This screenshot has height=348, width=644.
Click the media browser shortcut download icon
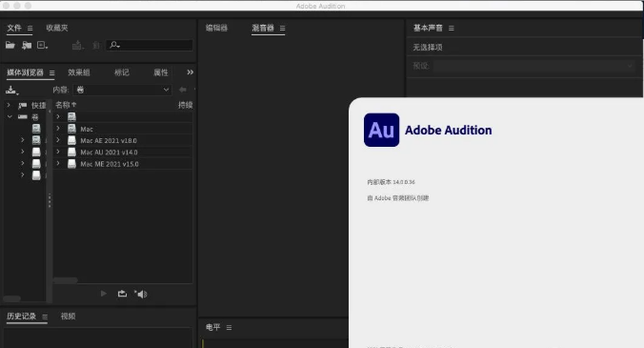coord(12,90)
